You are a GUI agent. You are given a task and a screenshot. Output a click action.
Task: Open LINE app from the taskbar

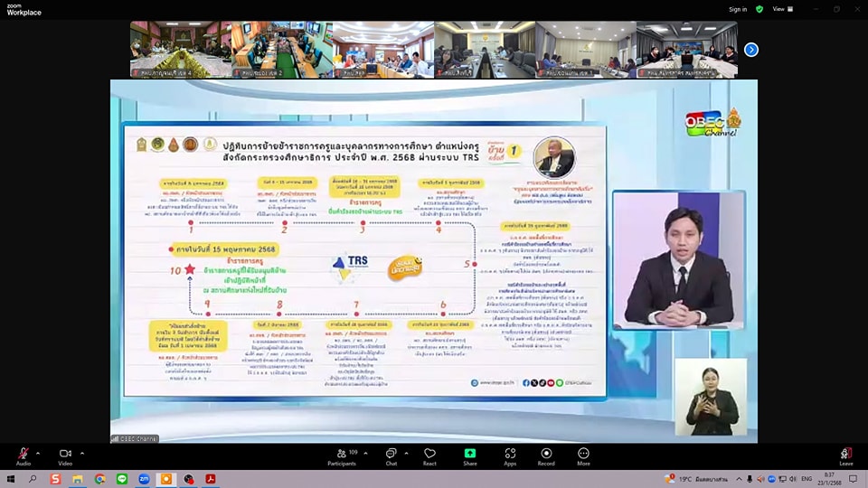[122, 479]
